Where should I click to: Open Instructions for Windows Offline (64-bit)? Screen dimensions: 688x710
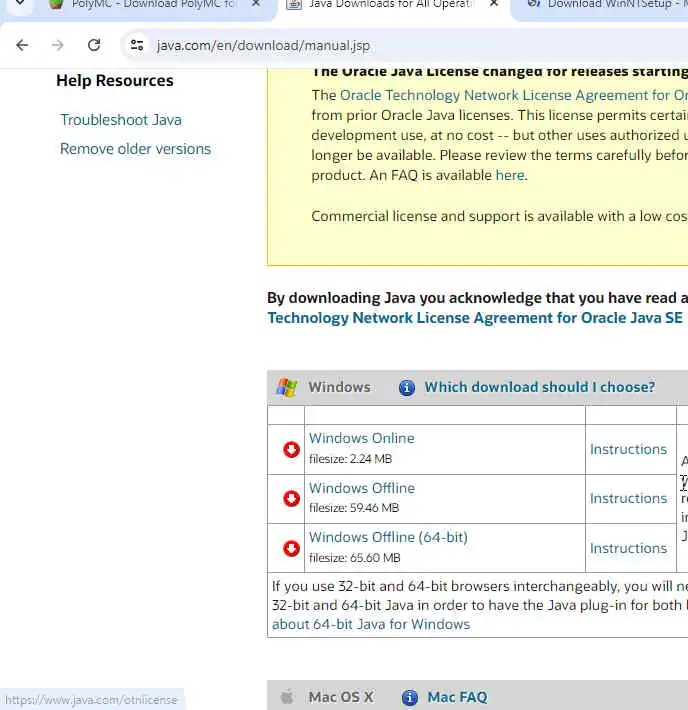(x=628, y=548)
